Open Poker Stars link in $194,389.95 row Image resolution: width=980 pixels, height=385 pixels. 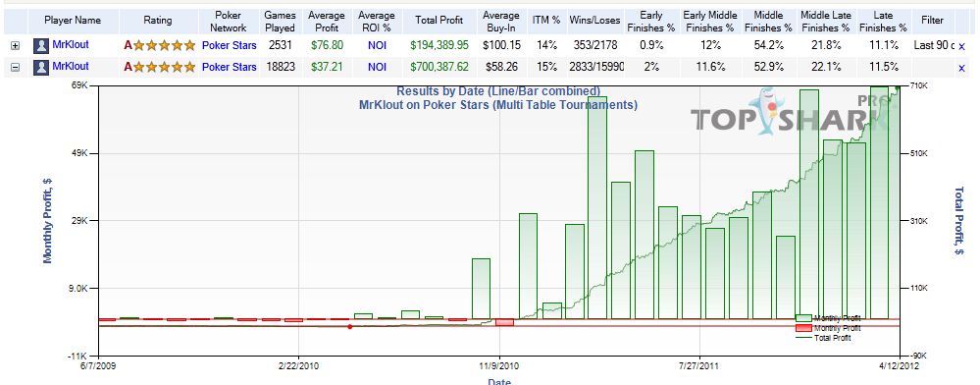tap(229, 46)
